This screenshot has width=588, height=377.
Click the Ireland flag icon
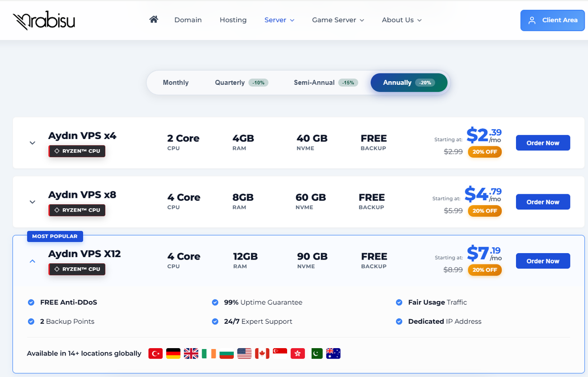[x=209, y=353]
